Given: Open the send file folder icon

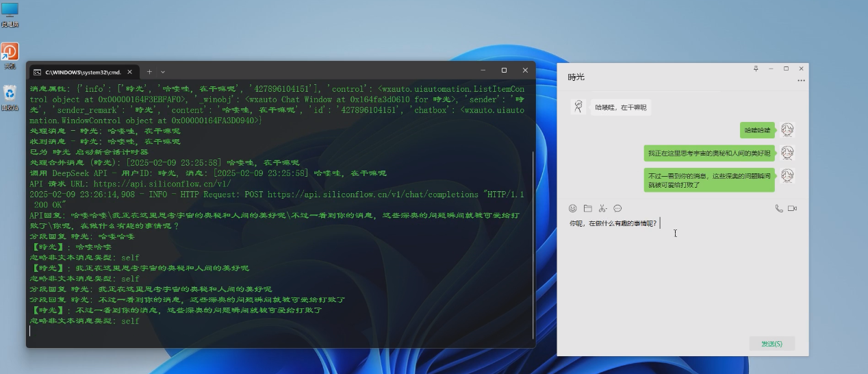Looking at the screenshot, I should tap(587, 208).
